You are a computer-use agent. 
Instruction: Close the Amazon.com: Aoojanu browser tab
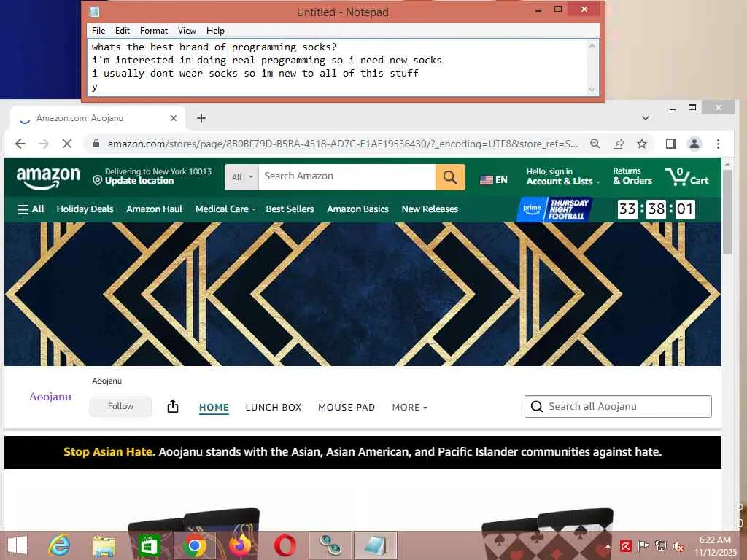[174, 118]
